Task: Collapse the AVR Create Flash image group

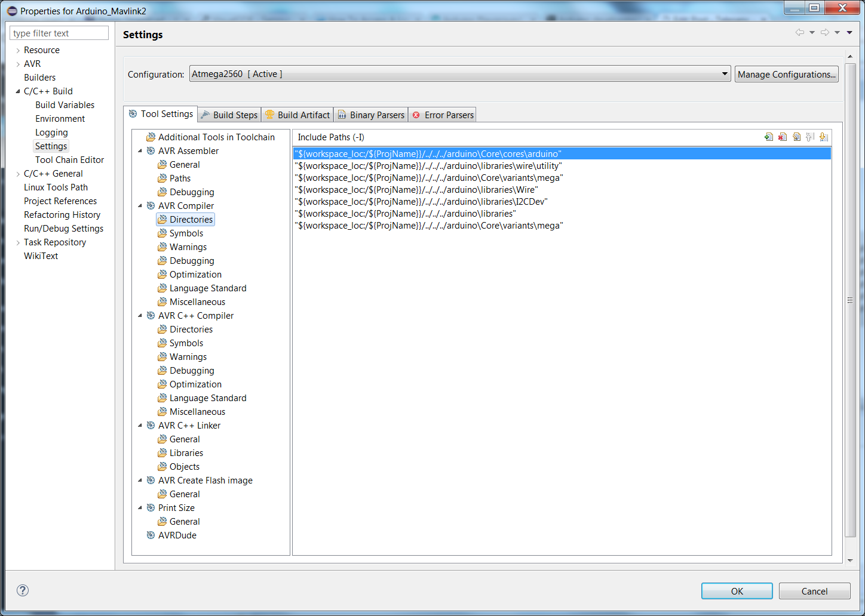Action: point(140,481)
